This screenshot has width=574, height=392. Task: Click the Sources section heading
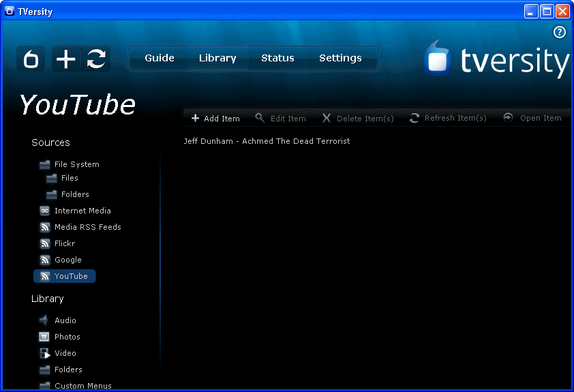[x=50, y=142]
